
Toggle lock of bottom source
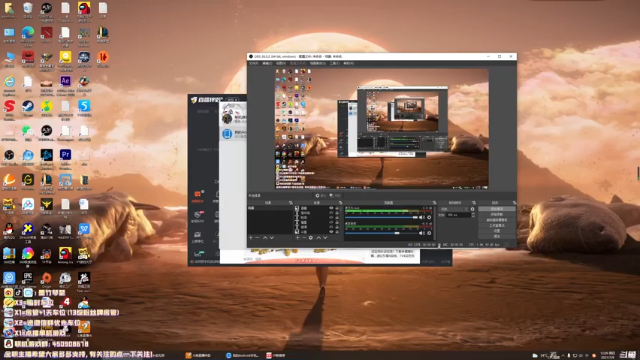337,232
